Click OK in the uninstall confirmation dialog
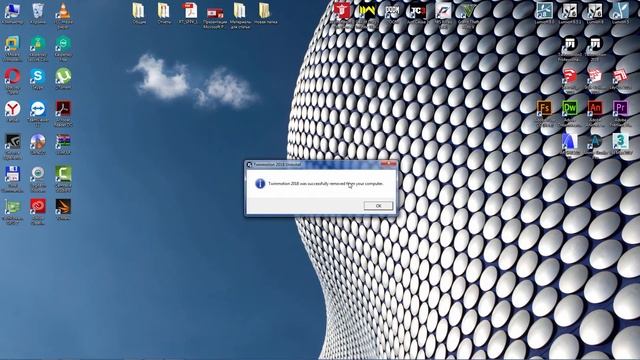 pos(378,206)
